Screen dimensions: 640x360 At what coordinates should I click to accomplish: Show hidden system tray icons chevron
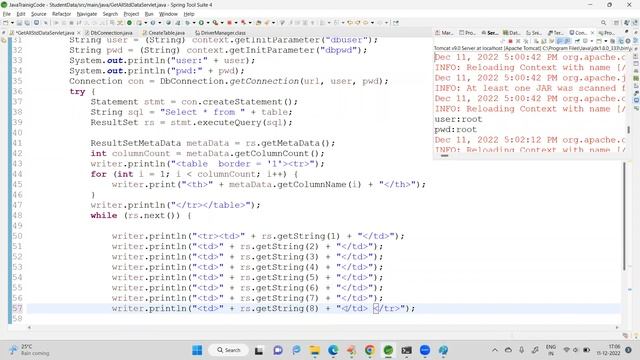tap(495, 350)
